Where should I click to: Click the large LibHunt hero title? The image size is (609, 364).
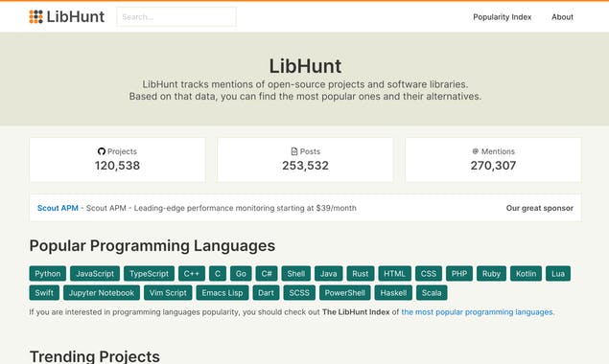click(x=305, y=66)
